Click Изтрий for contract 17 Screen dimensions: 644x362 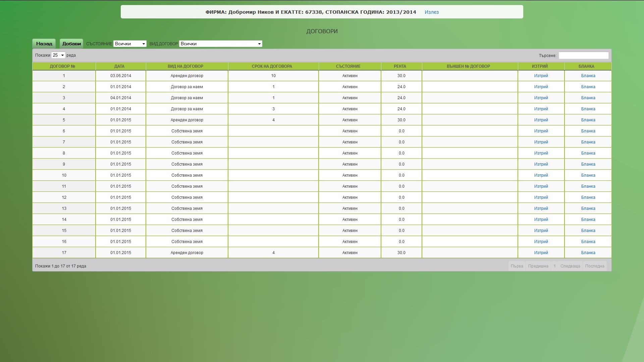pyautogui.click(x=541, y=253)
